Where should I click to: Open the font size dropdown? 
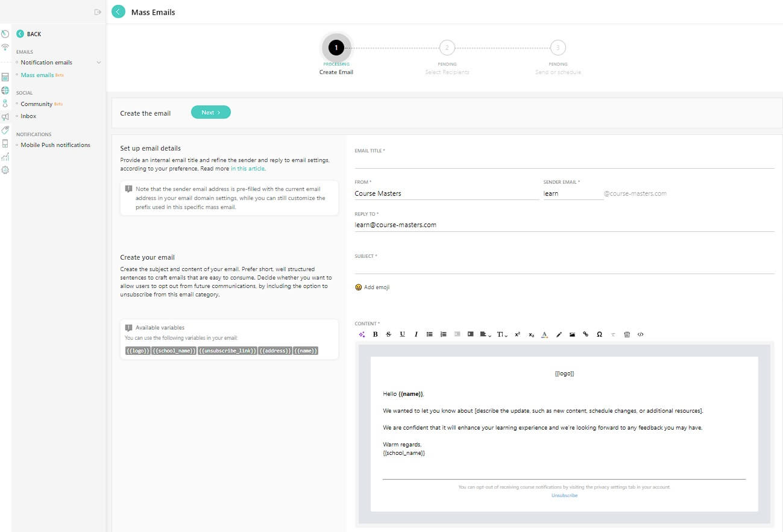click(x=502, y=334)
